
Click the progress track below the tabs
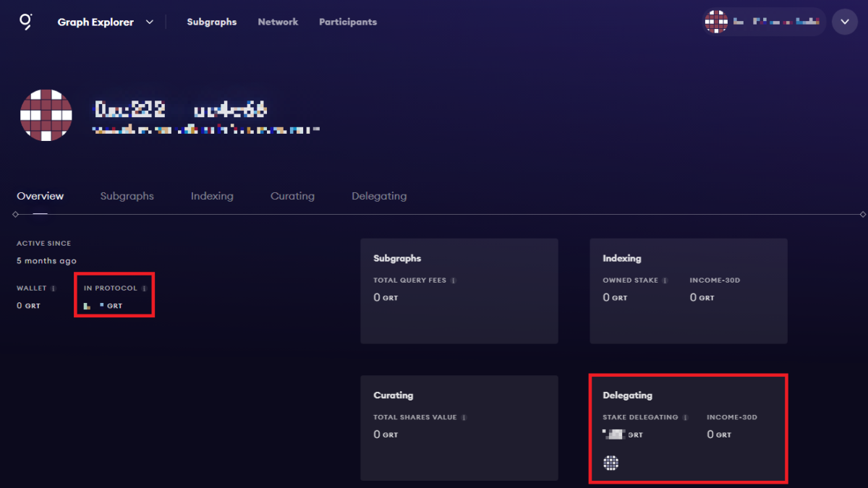(x=434, y=214)
